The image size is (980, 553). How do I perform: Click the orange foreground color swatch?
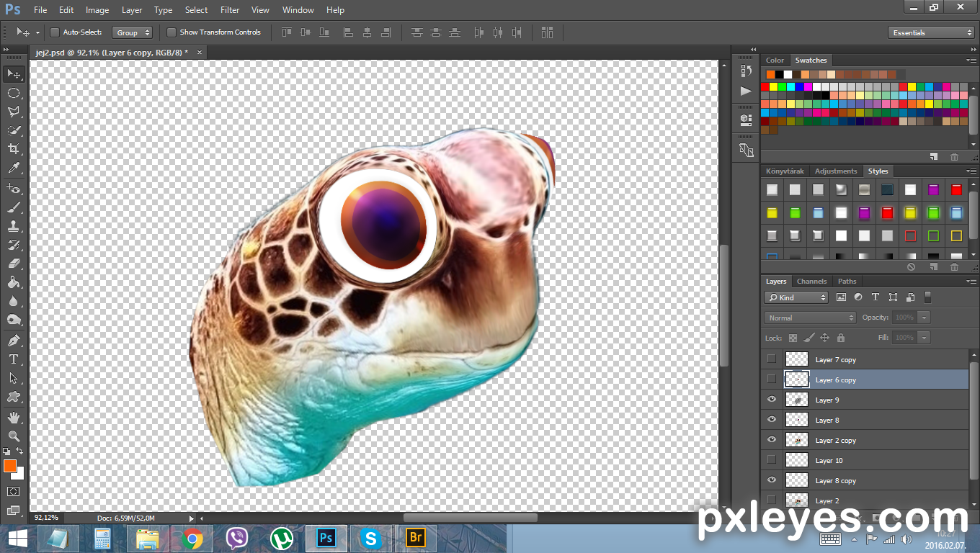(x=9, y=466)
